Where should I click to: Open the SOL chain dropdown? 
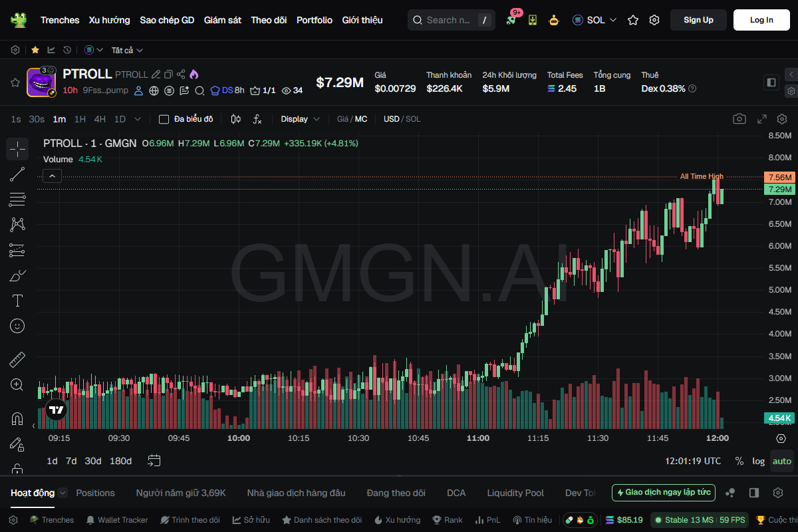click(595, 20)
